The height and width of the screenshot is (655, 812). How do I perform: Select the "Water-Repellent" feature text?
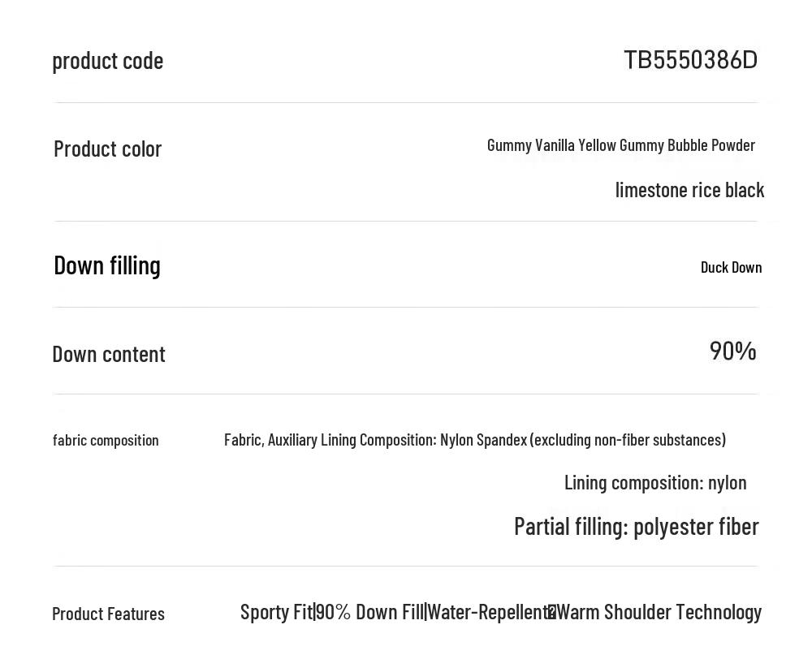489,612
